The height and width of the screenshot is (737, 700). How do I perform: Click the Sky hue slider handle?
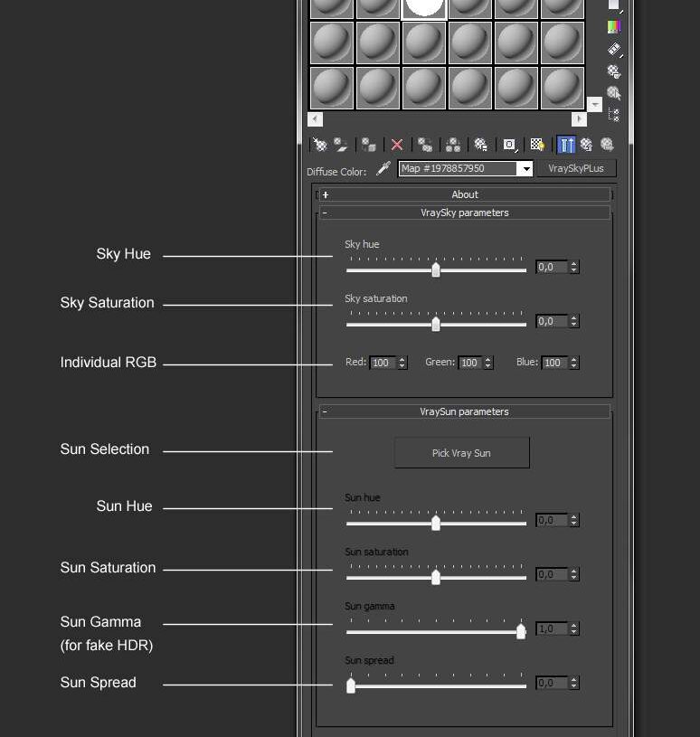pos(436,269)
